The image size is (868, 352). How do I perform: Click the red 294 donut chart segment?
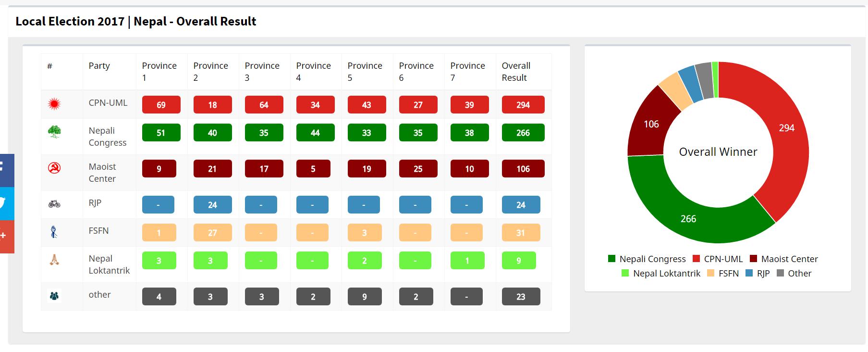(x=787, y=128)
